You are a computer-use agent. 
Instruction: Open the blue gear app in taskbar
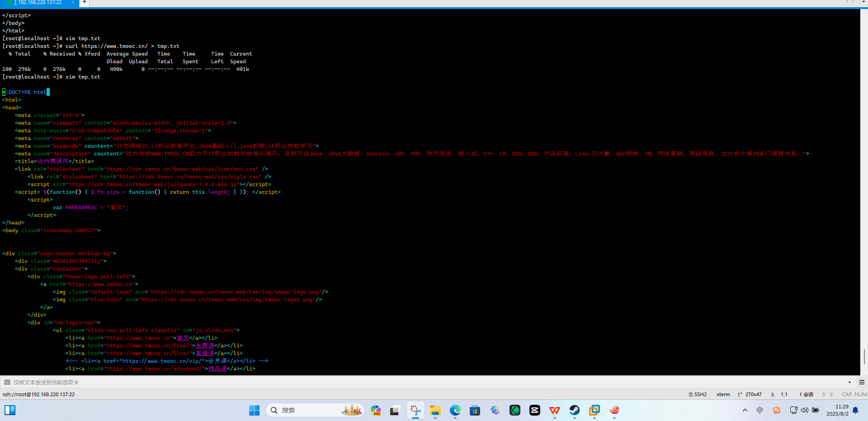[x=495, y=410]
